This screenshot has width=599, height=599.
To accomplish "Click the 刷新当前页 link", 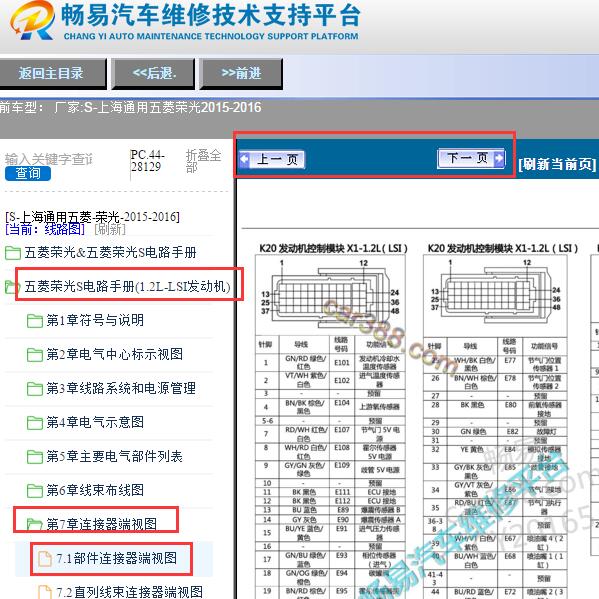I will [x=557, y=164].
